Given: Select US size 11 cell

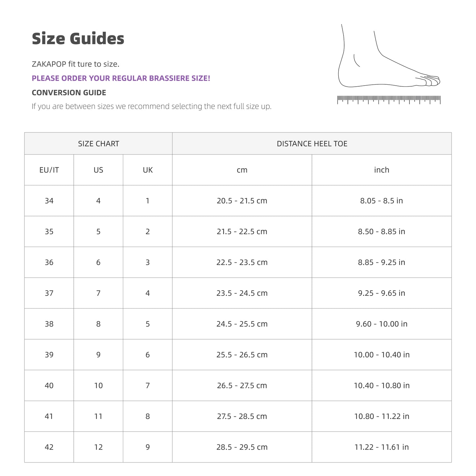Looking at the screenshot, I should coord(98,416).
